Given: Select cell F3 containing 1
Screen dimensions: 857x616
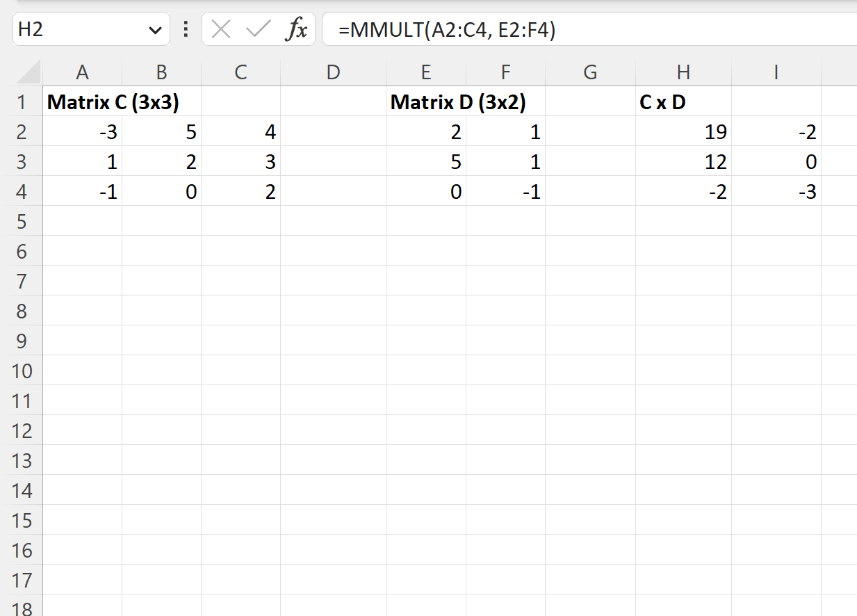Looking at the screenshot, I should point(505,161).
